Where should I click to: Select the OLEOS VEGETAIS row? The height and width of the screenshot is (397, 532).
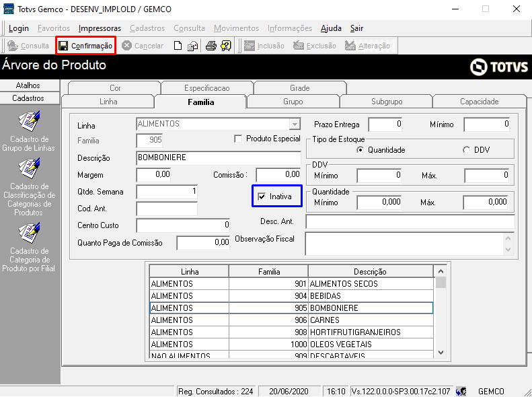pyautogui.click(x=291, y=345)
